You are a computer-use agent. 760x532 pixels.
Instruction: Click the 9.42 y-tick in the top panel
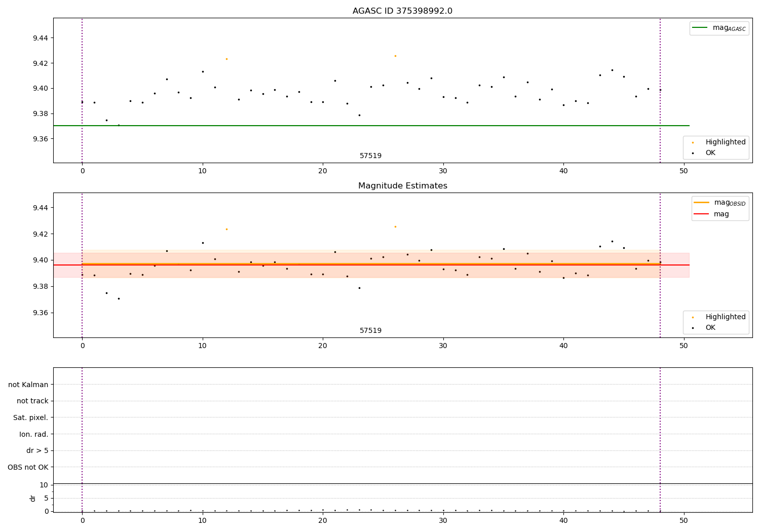tap(41, 63)
